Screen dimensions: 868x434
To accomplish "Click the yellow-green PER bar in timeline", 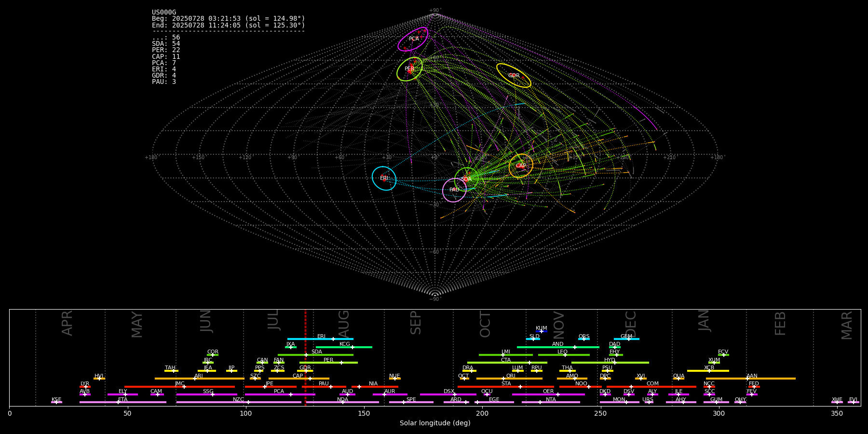I will click(x=328, y=363).
